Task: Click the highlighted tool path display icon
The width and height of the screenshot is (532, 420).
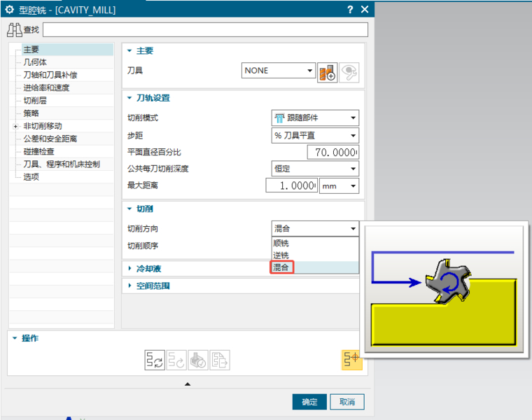Action: (351, 360)
